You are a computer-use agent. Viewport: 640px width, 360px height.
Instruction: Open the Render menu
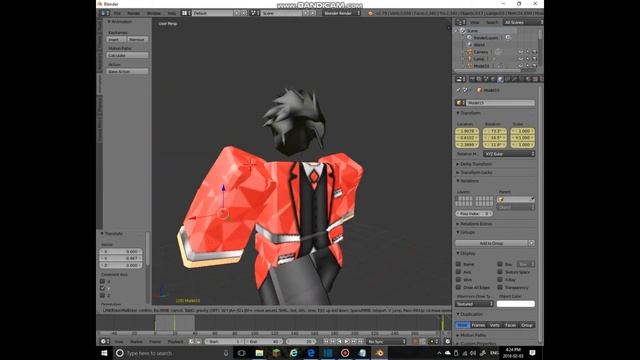(133, 13)
